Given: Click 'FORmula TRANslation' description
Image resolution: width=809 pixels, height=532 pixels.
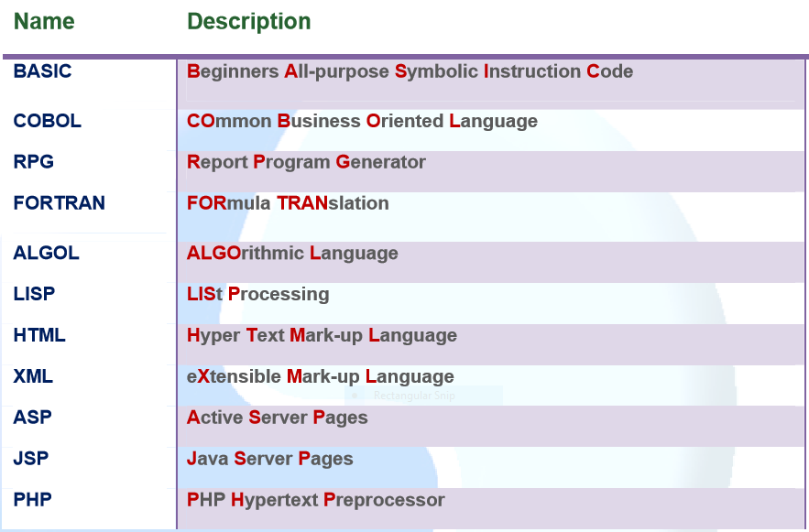Looking at the screenshot, I should tap(288, 203).
